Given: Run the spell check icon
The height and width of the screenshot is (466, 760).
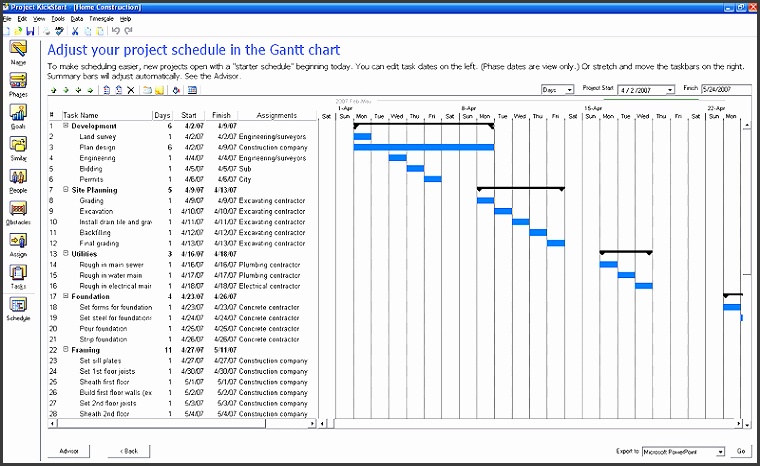Looking at the screenshot, I should coord(59,31).
